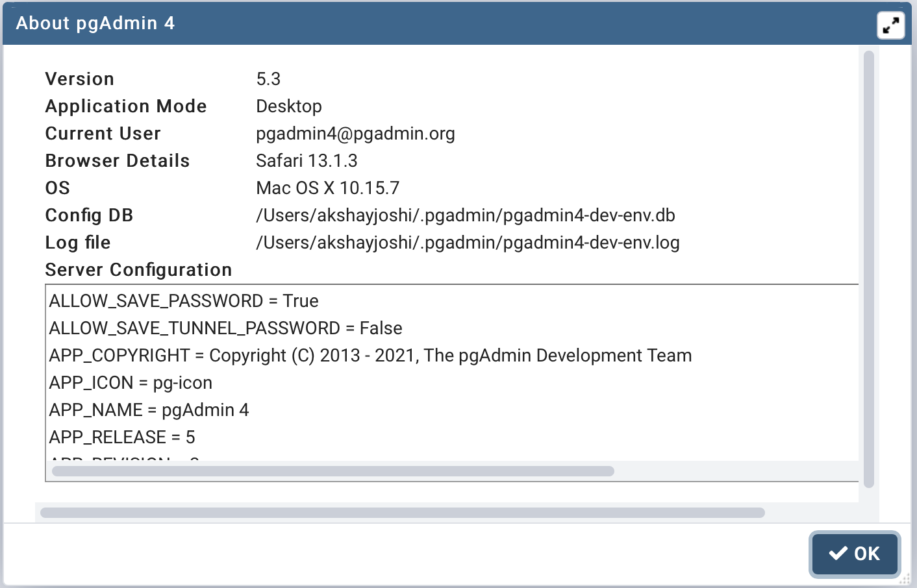This screenshot has width=917, height=588.
Task: Click the Safari 13.1.3 browser details value
Action: click(x=307, y=161)
